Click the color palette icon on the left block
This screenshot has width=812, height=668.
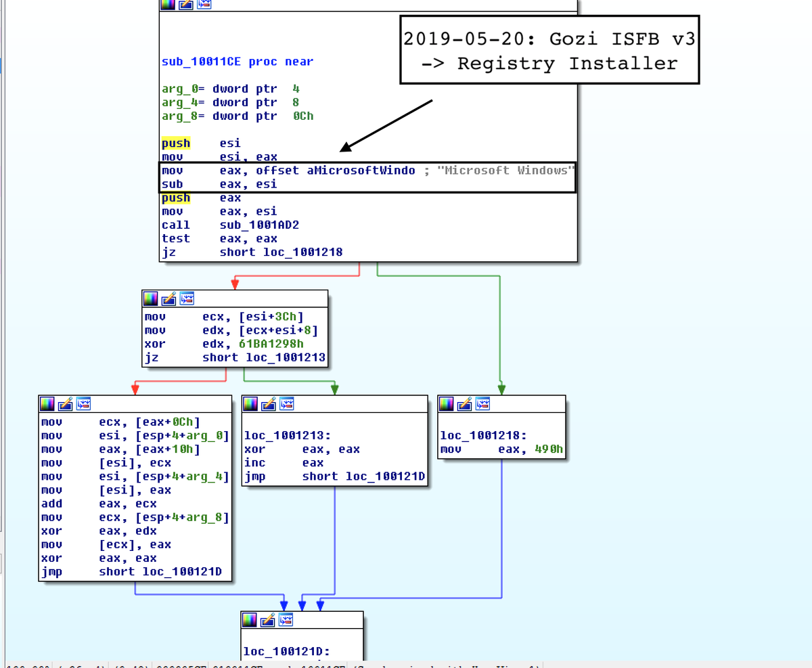pyautogui.click(x=47, y=403)
